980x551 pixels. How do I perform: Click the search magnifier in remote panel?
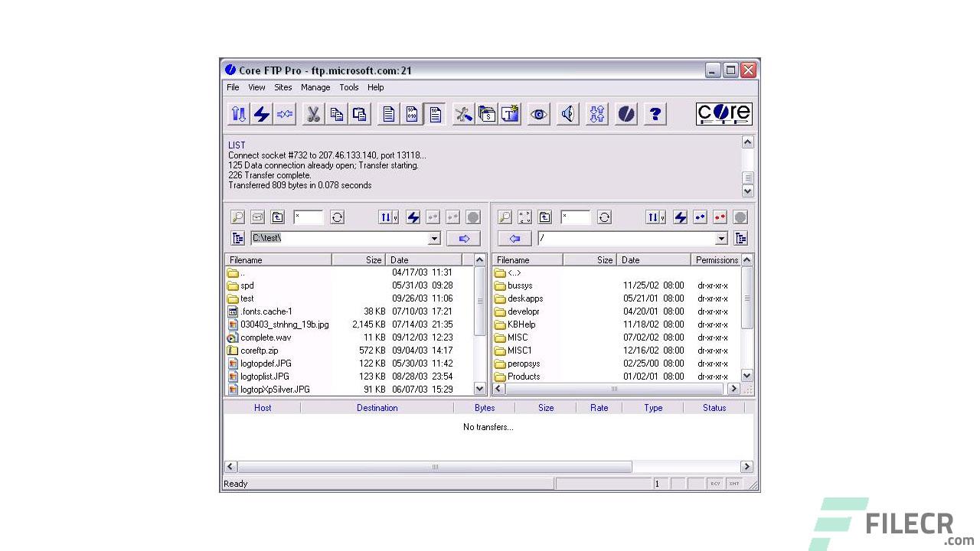tap(505, 217)
